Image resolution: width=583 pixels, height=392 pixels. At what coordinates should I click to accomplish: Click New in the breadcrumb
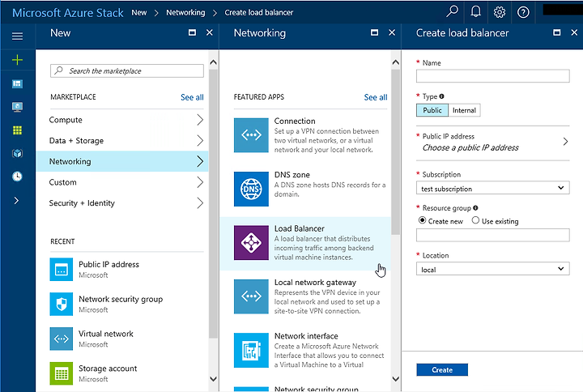pyautogui.click(x=139, y=13)
